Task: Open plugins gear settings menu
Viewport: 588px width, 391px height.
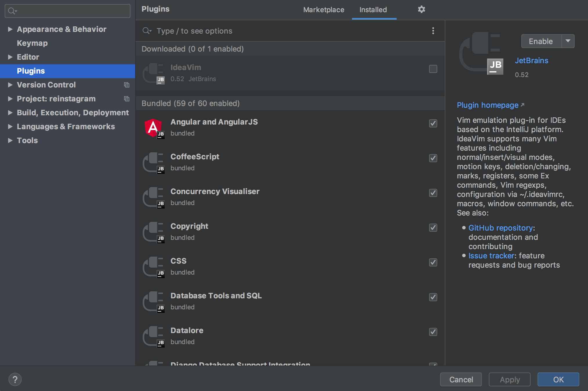Action: tap(421, 10)
